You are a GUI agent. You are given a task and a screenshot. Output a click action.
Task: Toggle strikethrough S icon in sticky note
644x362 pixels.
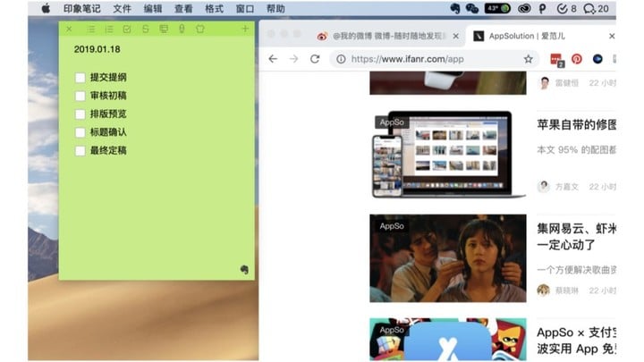pos(146,29)
